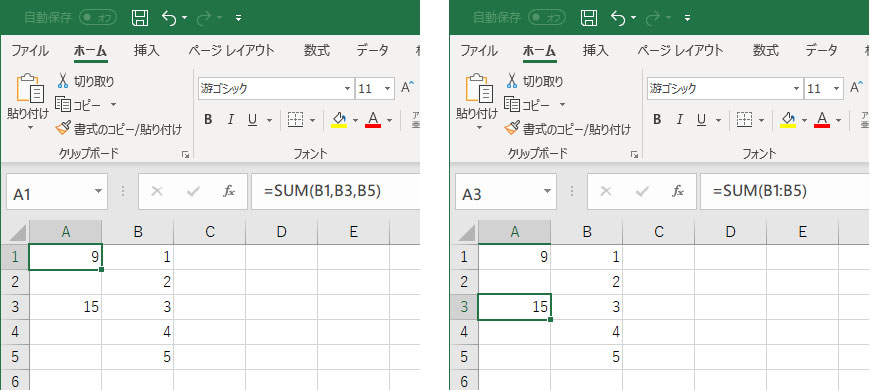
Task: Click formula bar showing =SUM(B1:B5)
Action: pos(785,191)
